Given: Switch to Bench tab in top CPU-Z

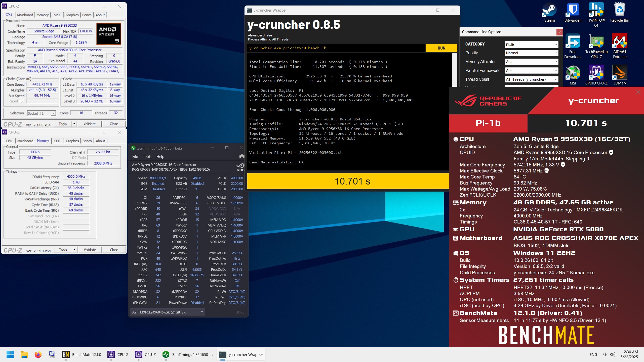Looking at the screenshot, I should click(x=87, y=15).
